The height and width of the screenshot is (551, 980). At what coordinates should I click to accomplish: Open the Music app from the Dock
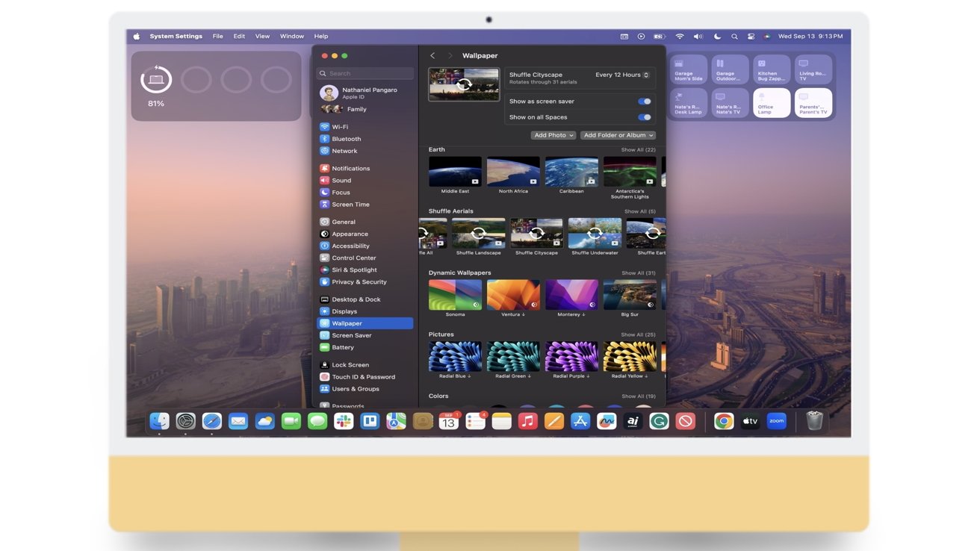point(528,421)
